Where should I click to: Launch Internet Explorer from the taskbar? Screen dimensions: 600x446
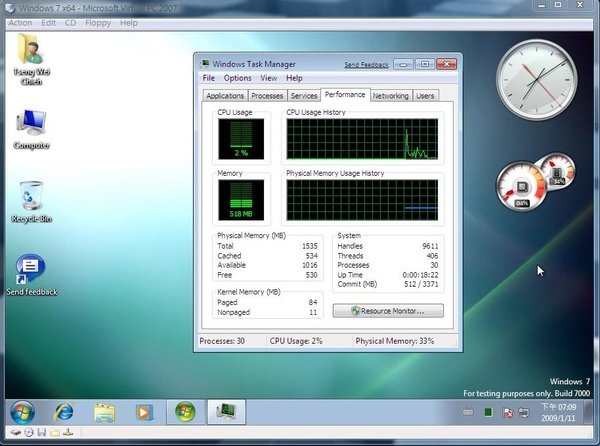pos(64,412)
